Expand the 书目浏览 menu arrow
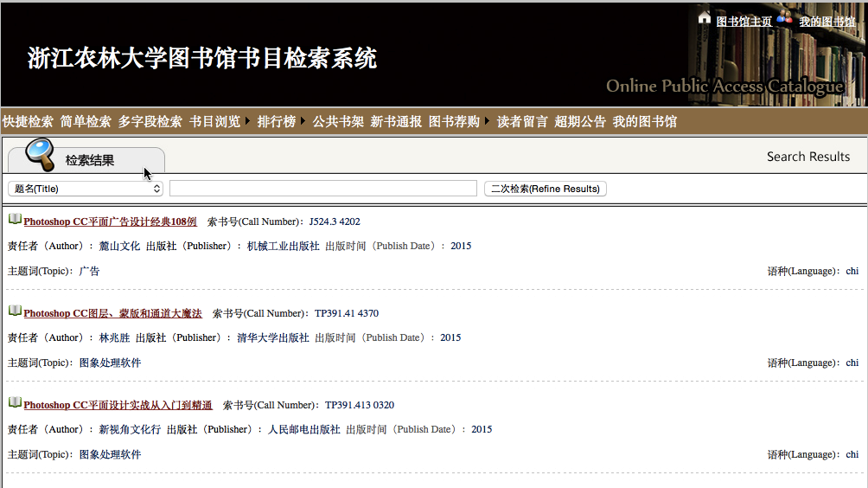This screenshot has width=868, height=488. [x=247, y=121]
